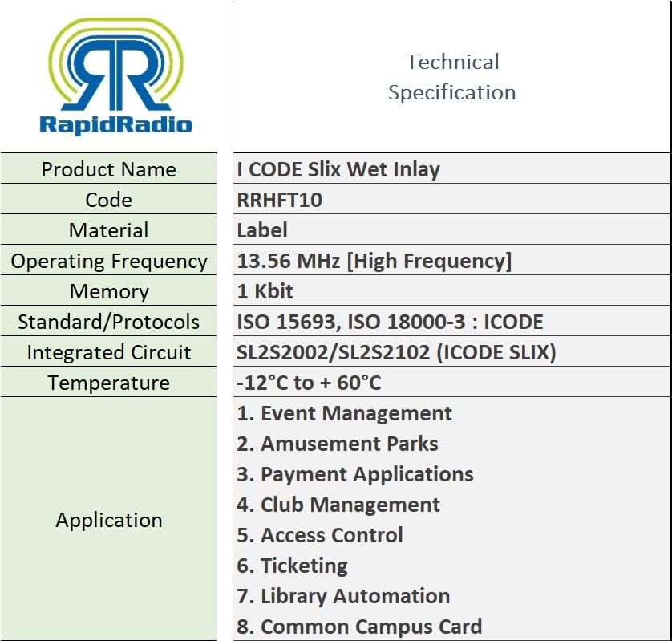The image size is (672, 641).
Task: Select '6. Ticketing' entry
Action: click(292, 566)
